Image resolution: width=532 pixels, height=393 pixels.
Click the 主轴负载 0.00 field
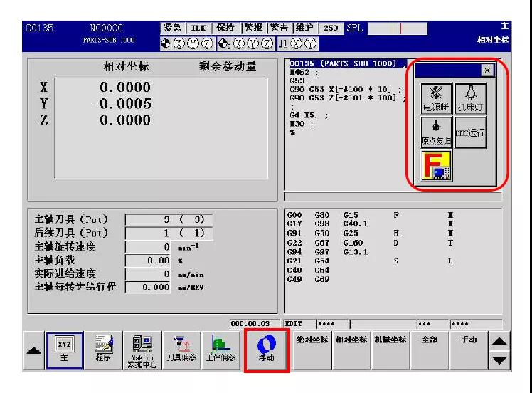point(148,261)
